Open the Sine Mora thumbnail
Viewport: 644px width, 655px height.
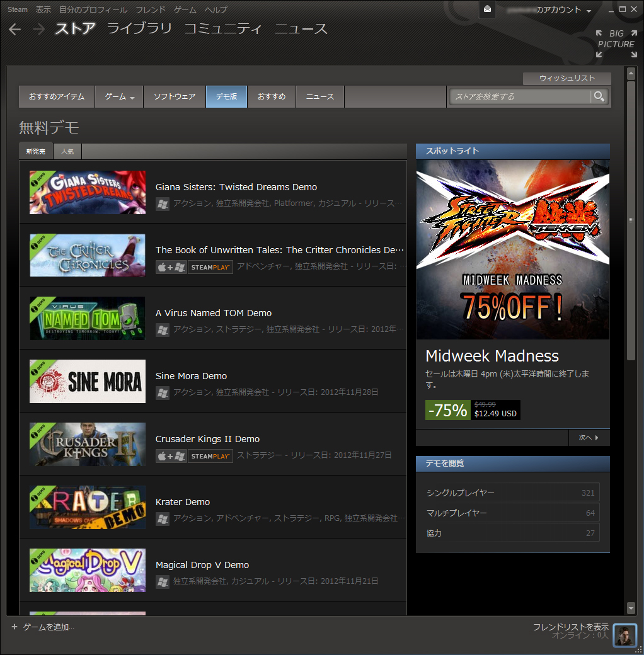pos(88,382)
